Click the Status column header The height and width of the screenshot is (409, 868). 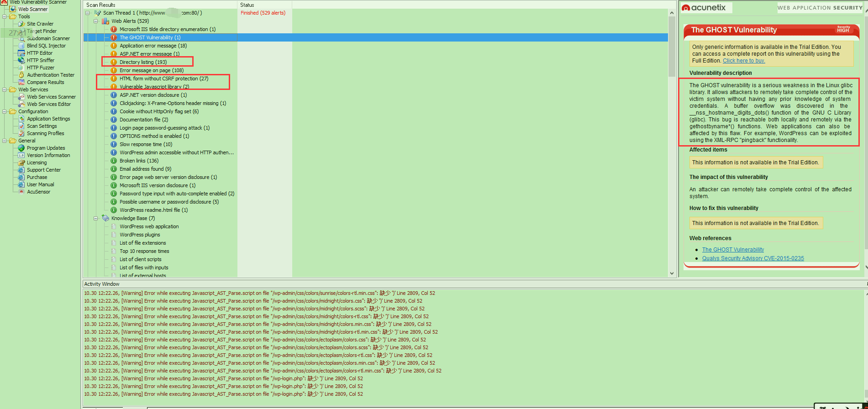(x=247, y=5)
